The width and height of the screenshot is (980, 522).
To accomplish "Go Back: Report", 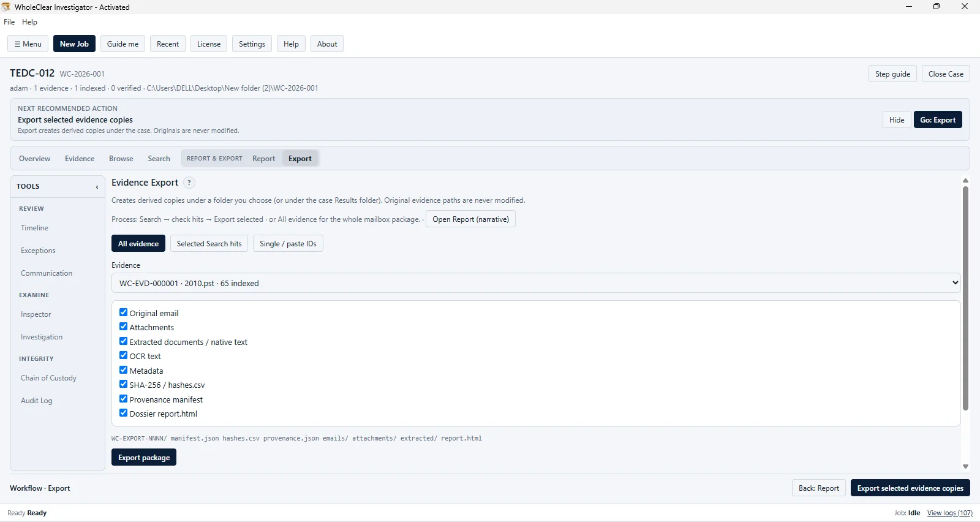I will tap(819, 488).
